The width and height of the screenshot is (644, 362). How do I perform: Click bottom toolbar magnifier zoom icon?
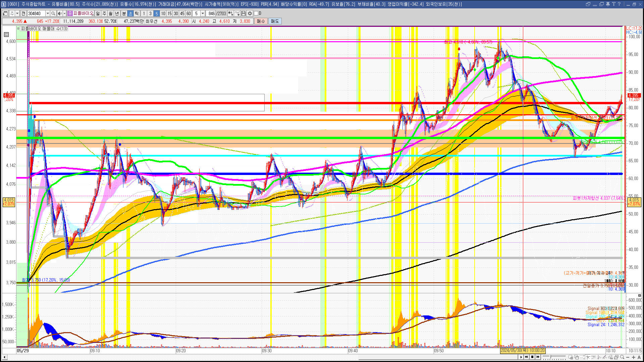(622, 357)
